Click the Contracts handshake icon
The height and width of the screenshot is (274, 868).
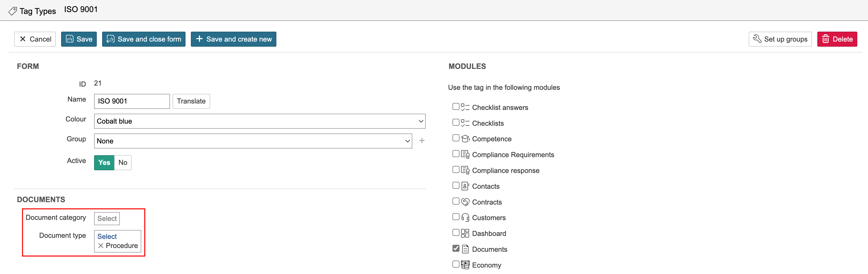pos(465,202)
